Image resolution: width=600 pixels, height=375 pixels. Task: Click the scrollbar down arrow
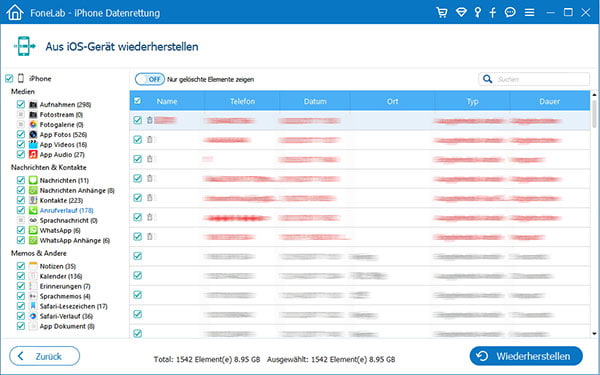[594, 334]
